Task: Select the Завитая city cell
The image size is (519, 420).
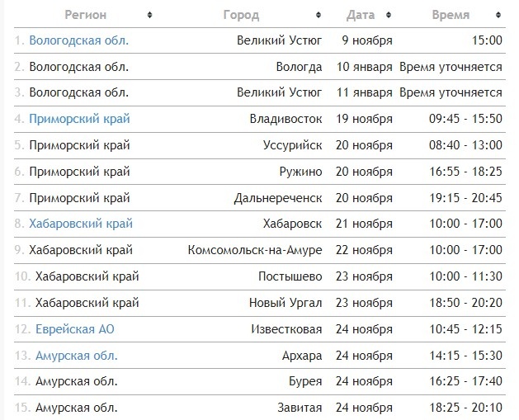Action: click(299, 408)
